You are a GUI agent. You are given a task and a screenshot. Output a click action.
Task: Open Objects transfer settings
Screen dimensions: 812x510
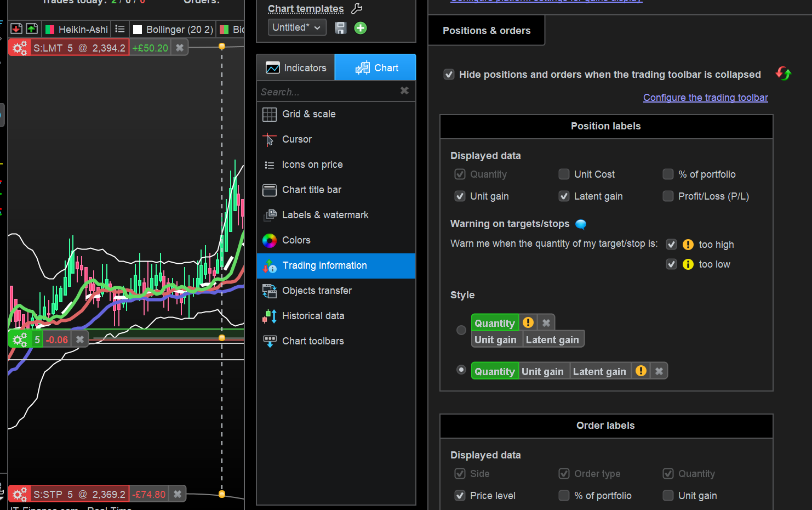336,291
